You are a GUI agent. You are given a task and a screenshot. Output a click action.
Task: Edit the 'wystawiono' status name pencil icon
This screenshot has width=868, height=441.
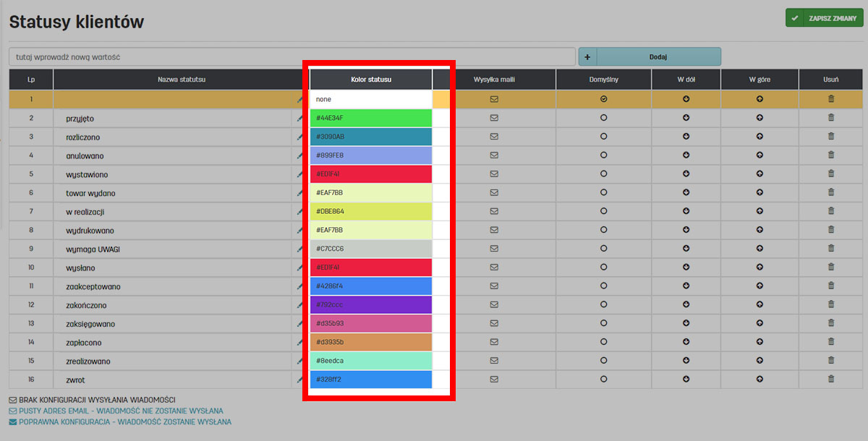point(299,174)
